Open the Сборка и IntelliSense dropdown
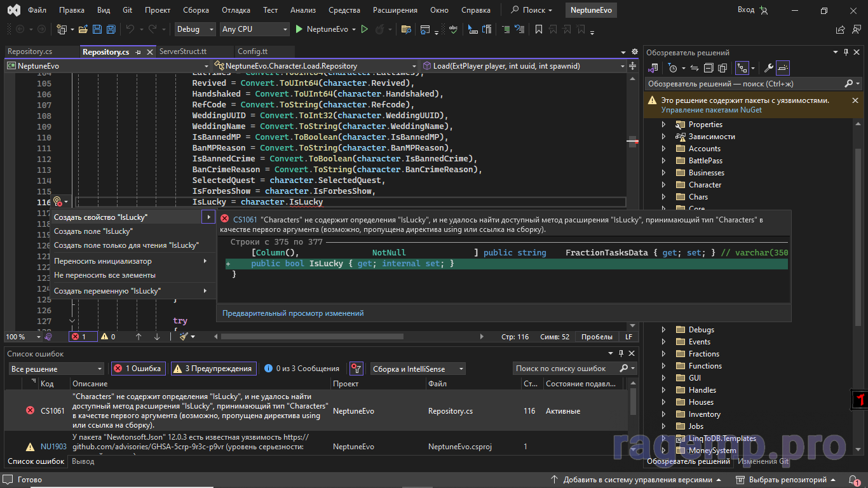This screenshot has width=868, height=488. [417, 369]
